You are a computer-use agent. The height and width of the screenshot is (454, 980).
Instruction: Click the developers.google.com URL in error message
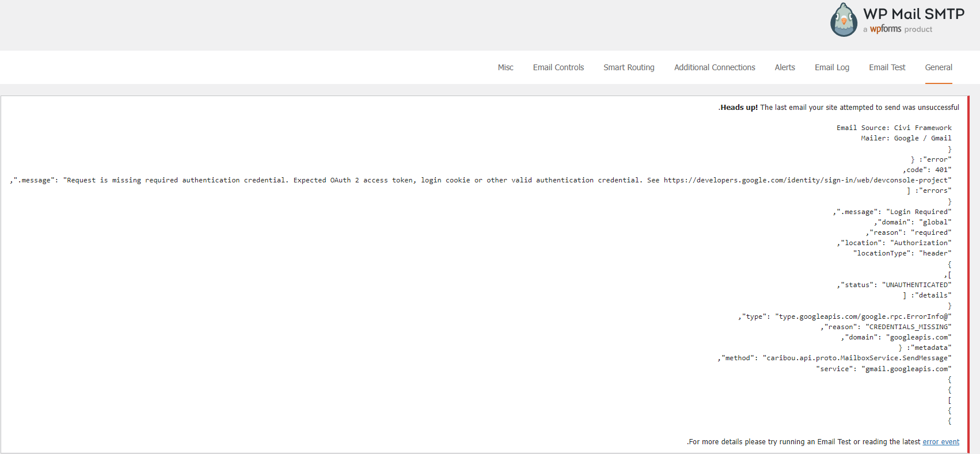coord(807,180)
